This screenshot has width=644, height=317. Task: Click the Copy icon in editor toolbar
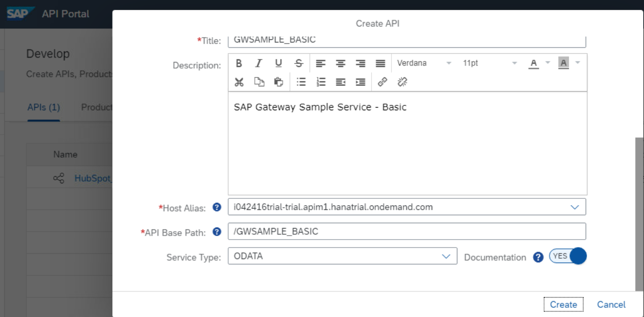(259, 82)
